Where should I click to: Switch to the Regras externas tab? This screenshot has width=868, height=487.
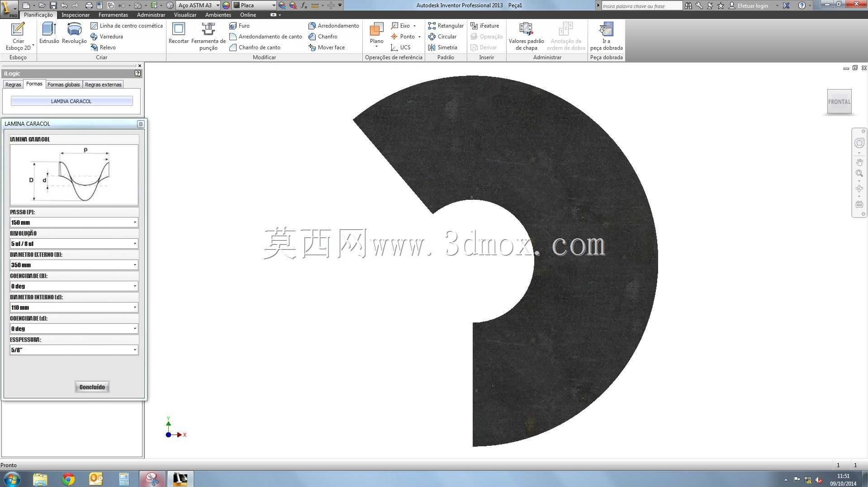click(x=103, y=85)
